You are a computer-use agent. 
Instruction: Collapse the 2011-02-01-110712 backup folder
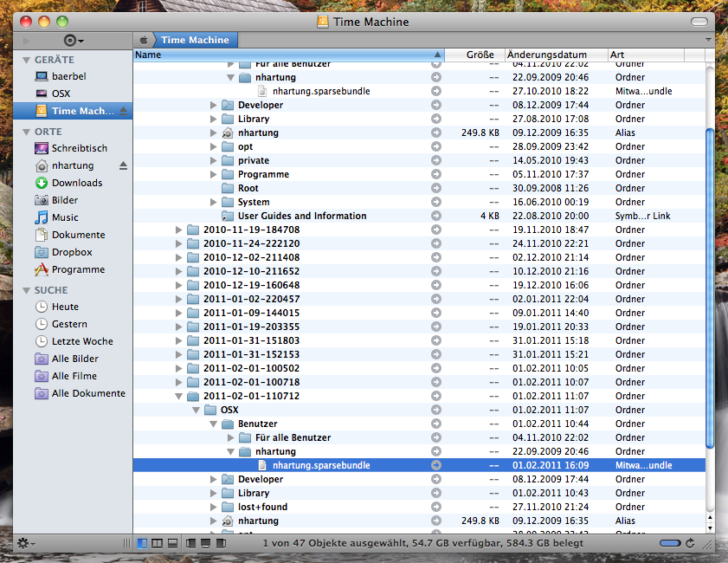tap(178, 396)
